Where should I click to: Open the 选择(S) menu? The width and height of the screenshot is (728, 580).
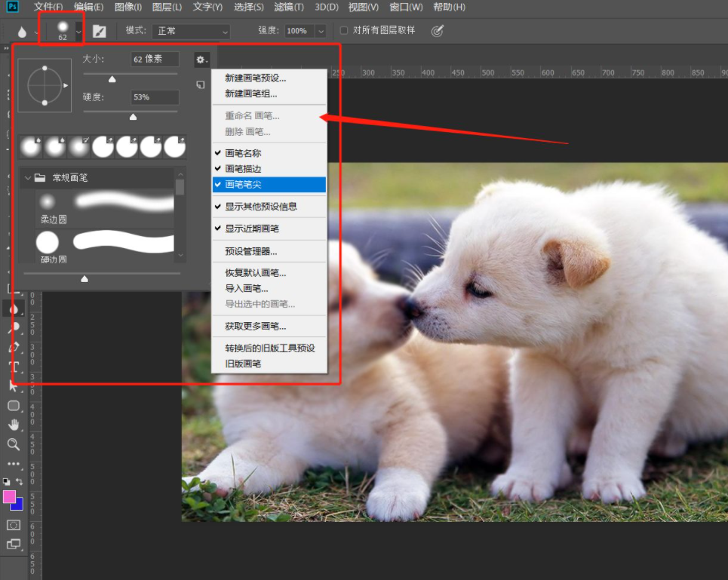click(248, 7)
